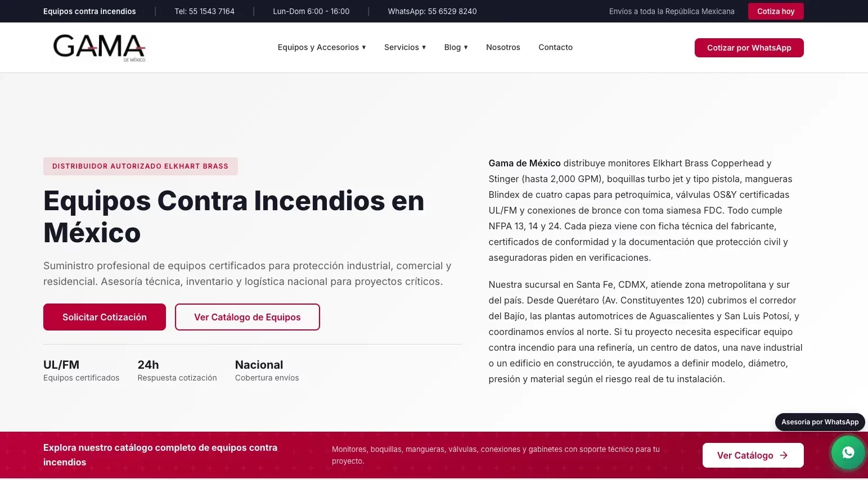Viewport: 868px width, 480px height.
Task: Click the Monitores, boquillas, mangueras banner description
Action: (x=496, y=455)
